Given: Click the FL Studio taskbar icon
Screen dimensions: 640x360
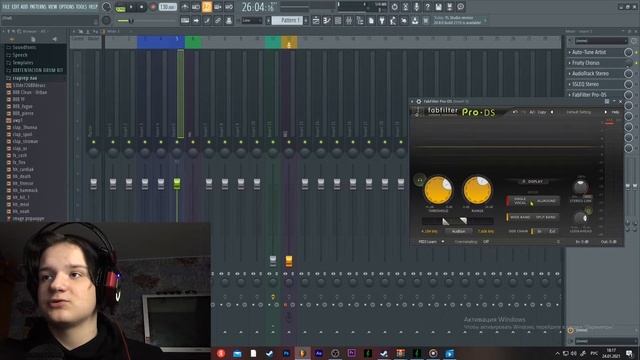Looking at the screenshot, I should (x=302, y=353).
